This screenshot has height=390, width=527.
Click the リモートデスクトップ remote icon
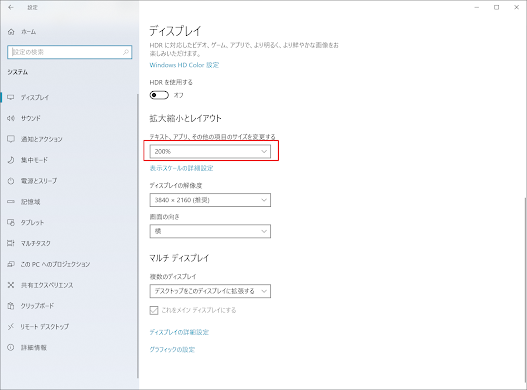(11, 326)
